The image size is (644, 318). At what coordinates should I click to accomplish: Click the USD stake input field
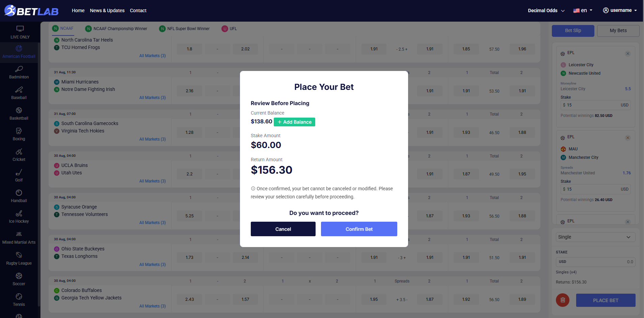coord(595,262)
